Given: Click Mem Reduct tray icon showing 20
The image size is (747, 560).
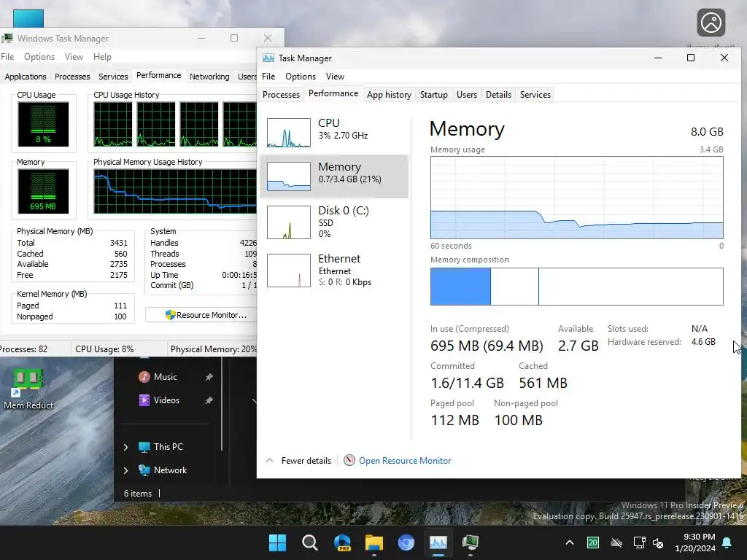Looking at the screenshot, I should [592, 542].
